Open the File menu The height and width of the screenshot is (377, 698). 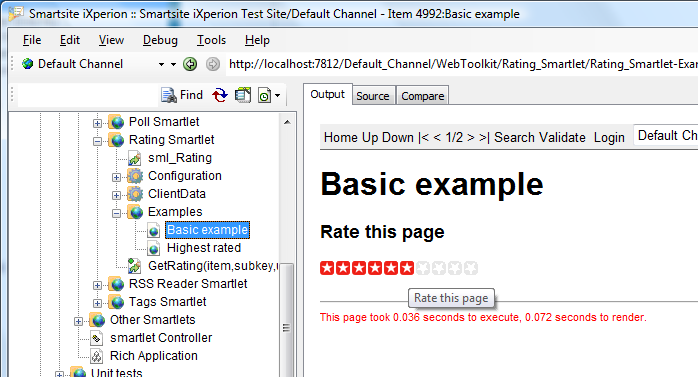[32, 40]
